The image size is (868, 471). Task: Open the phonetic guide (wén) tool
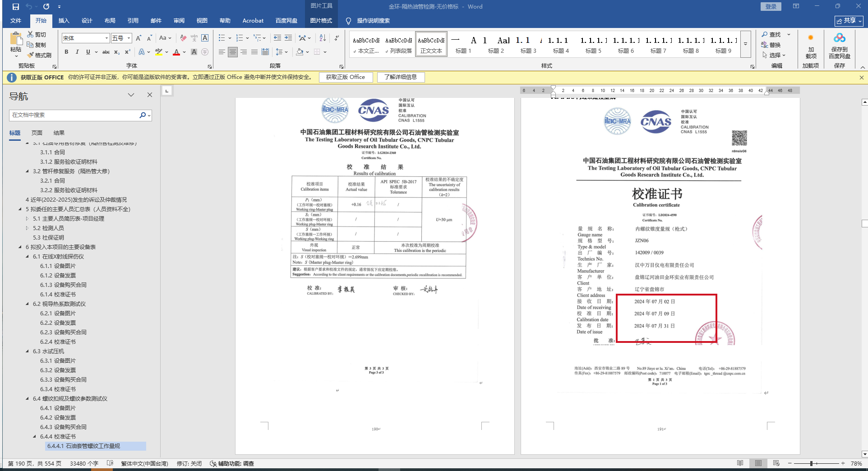point(194,38)
